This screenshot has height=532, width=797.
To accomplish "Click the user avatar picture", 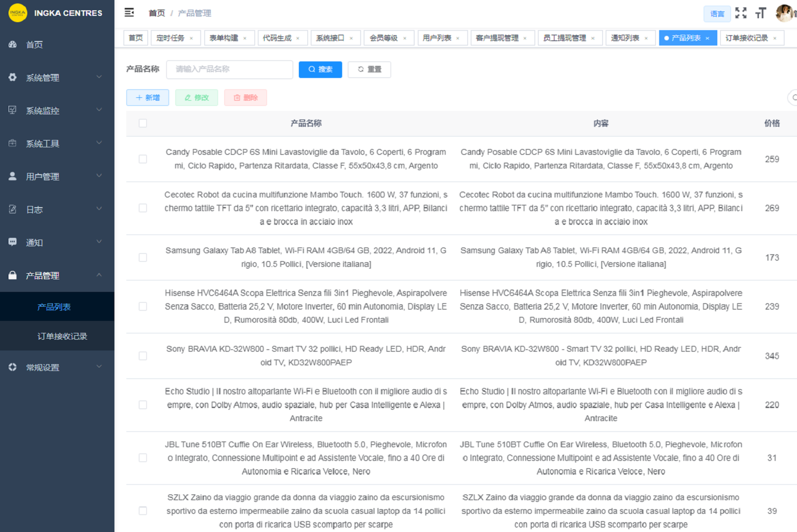I will coord(785,13).
